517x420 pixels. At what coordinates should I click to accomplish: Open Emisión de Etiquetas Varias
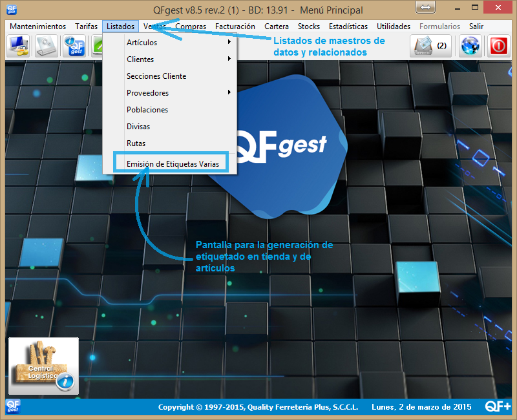pos(171,163)
